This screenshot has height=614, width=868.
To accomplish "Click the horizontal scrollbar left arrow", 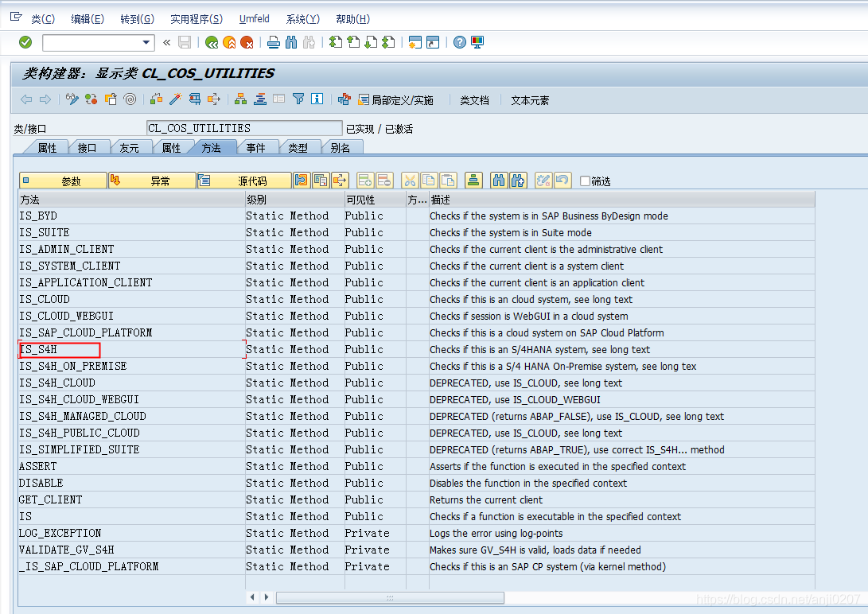I will (x=252, y=597).
